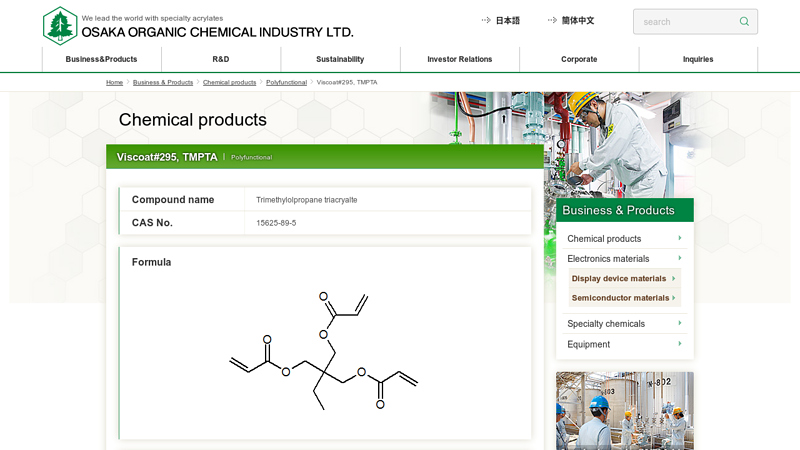Open the Corporate menu
Viewport: 800px width, 450px height.
click(x=579, y=59)
